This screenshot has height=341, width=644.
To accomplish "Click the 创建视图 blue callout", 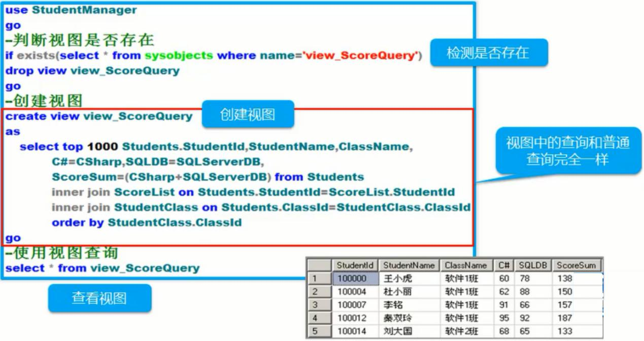I will pyautogui.click(x=248, y=114).
